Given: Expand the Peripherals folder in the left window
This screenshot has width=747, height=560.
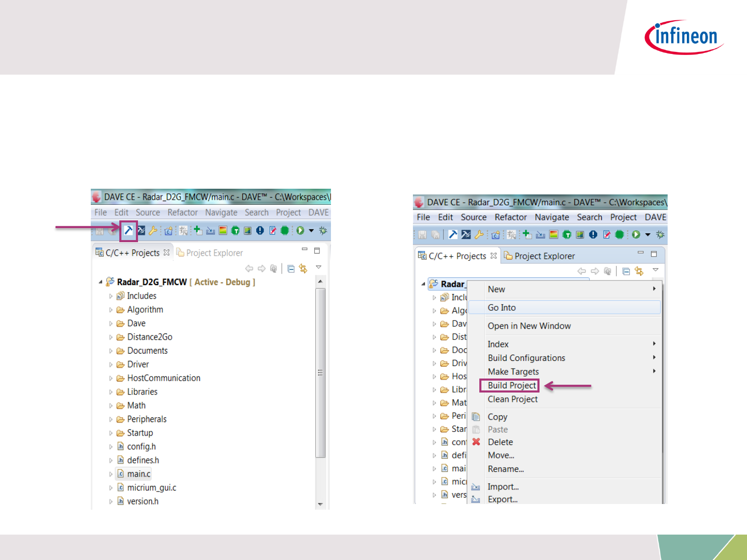Looking at the screenshot, I should pyautogui.click(x=110, y=419).
